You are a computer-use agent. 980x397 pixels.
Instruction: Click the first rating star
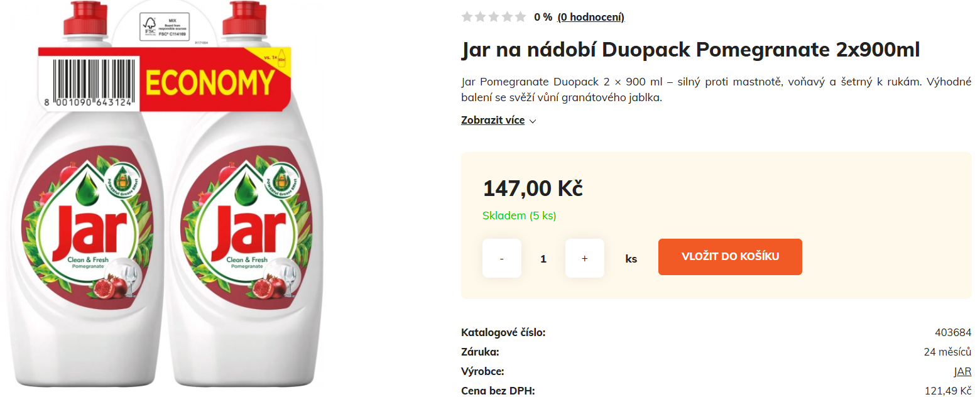tap(467, 17)
